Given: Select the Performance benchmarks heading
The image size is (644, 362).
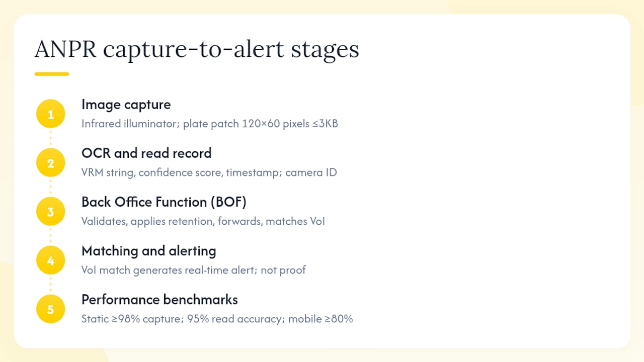Looking at the screenshot, I should pyautogui.click(x=159, y=300).
